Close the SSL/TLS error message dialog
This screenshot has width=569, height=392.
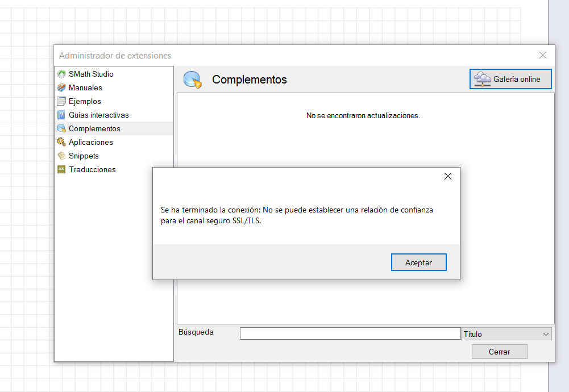click(447, 176)
